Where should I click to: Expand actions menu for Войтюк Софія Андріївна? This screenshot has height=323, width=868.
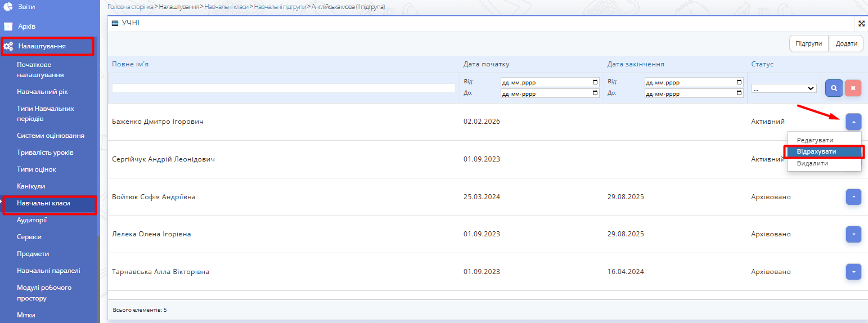(x=853, y=197)
